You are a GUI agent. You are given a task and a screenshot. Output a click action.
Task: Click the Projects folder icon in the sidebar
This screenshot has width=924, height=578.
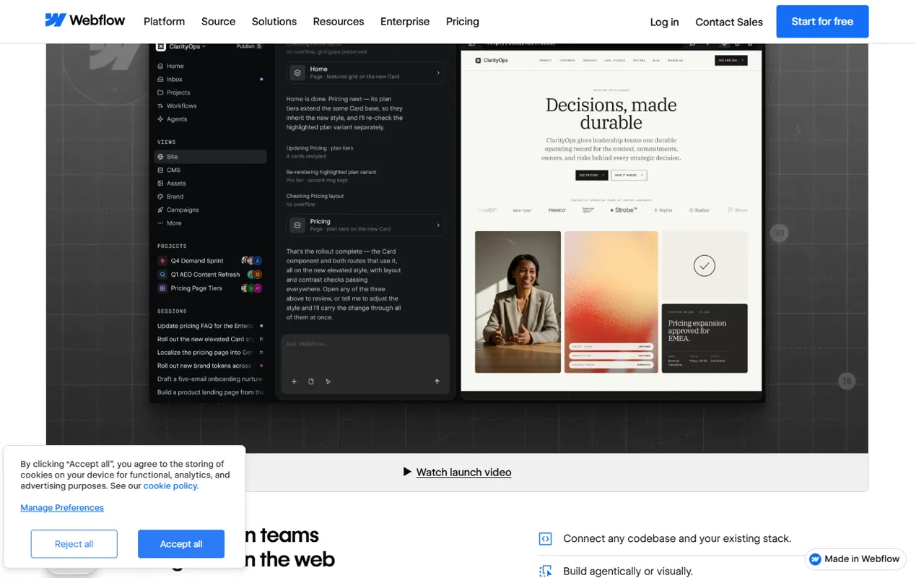point(160,92)
